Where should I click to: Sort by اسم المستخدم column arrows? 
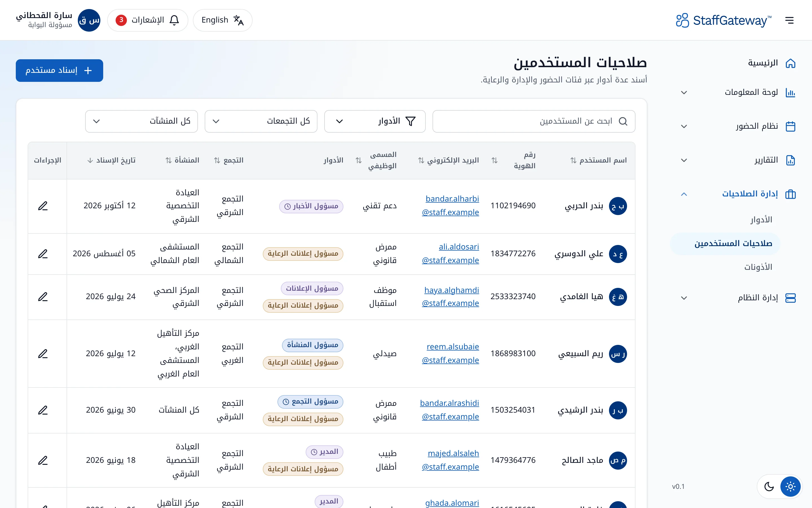[573, 161]
